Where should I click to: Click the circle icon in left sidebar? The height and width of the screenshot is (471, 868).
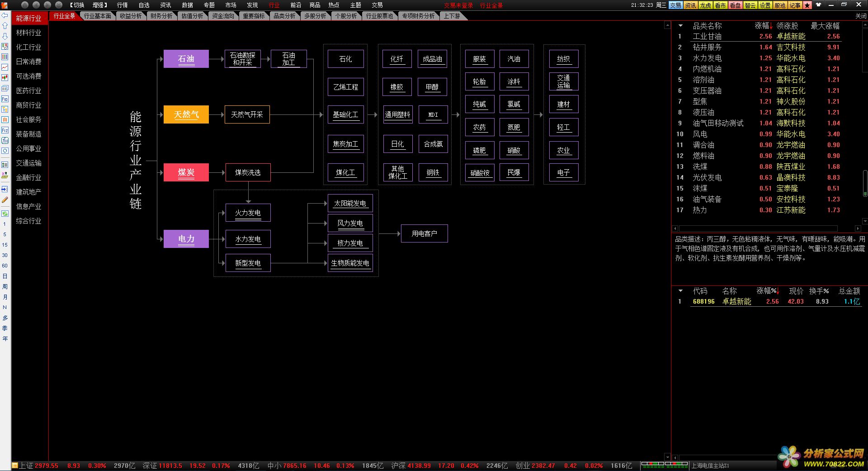click(5, 151)
